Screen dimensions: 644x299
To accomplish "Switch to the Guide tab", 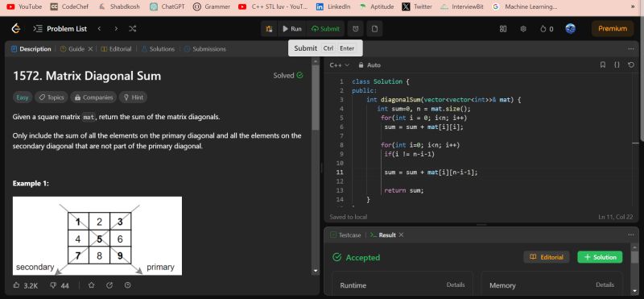I will [72, 49].
